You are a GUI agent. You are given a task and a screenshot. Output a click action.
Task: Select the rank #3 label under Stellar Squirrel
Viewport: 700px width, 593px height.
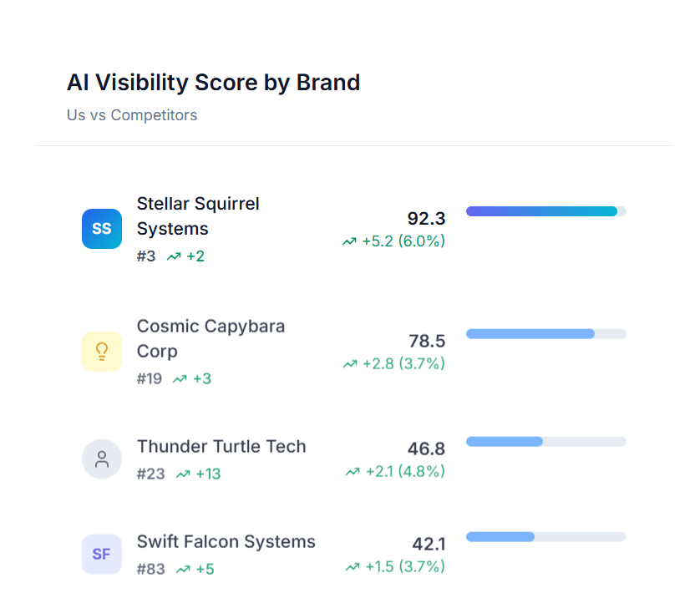click(x=146, y=256)
